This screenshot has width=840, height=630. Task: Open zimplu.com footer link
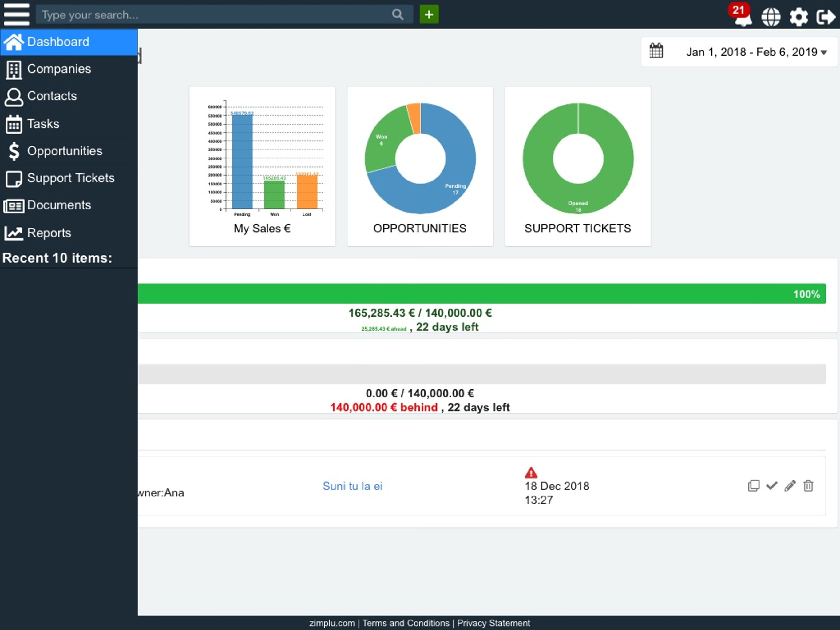(x=332, y=623)
